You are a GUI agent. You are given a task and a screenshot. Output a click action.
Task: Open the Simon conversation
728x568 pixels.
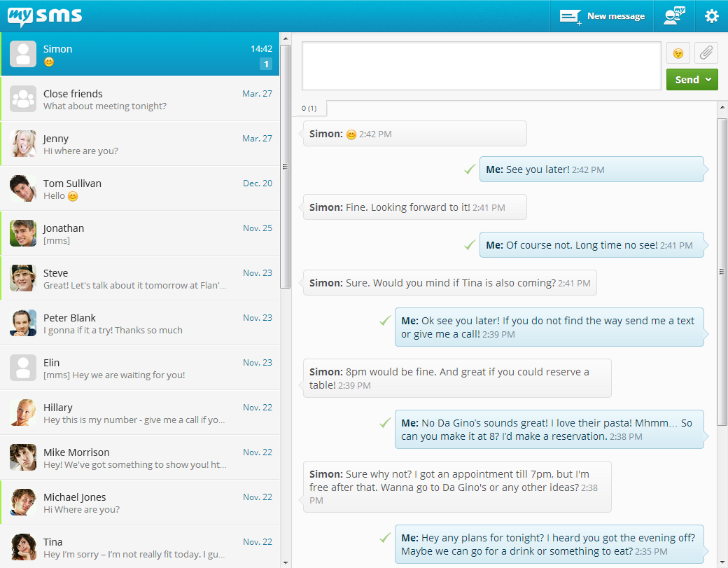[140, 55]
